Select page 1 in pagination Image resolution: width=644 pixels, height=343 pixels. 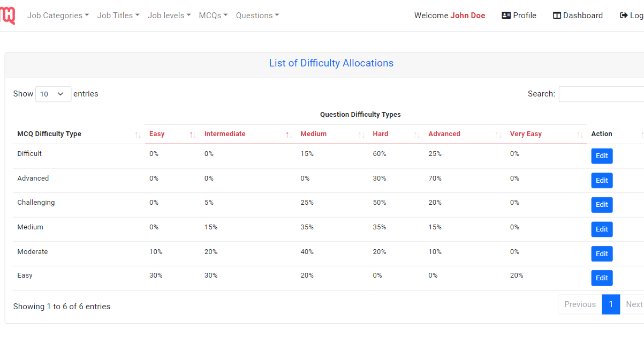tap(611, 304)
